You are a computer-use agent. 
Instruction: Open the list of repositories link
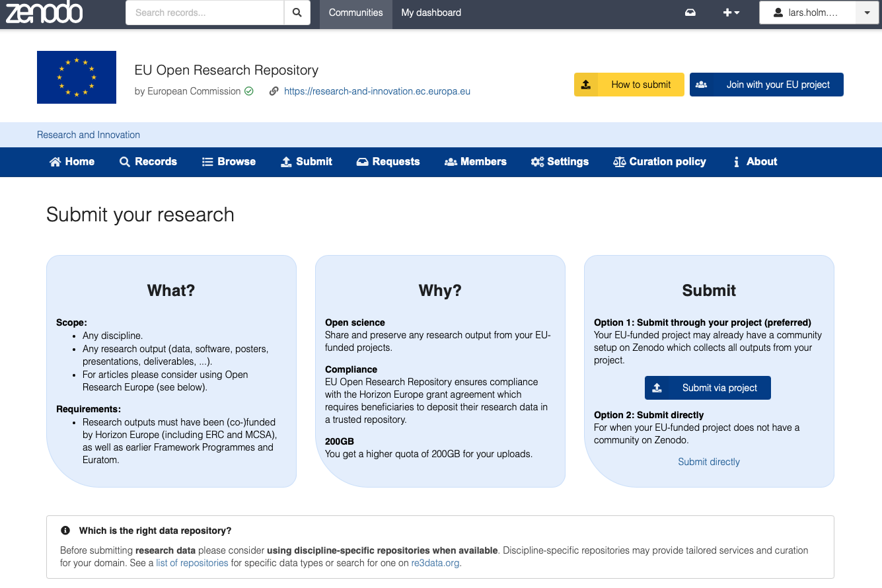tap(192, 563)
